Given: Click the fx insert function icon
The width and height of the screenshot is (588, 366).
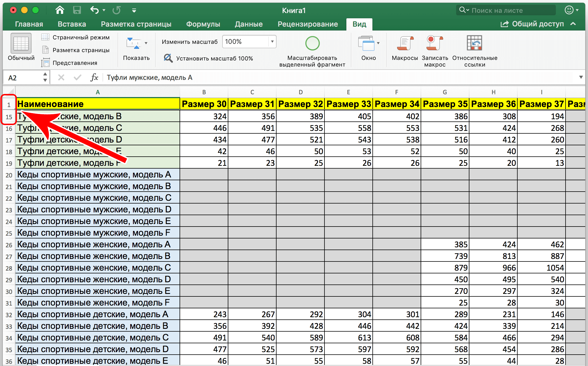Looking at the screenshot, I should [94, 77].
